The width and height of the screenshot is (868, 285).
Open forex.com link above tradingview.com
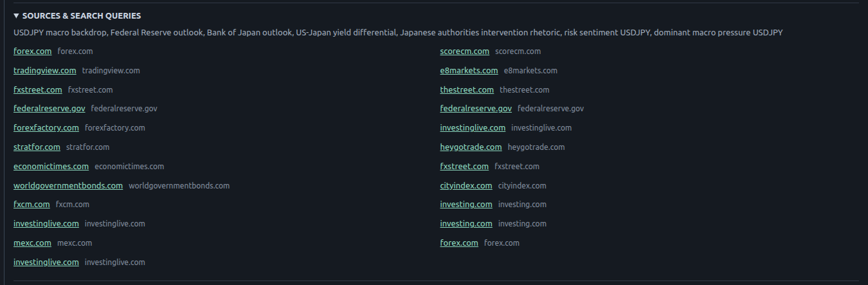click(33, 51)
